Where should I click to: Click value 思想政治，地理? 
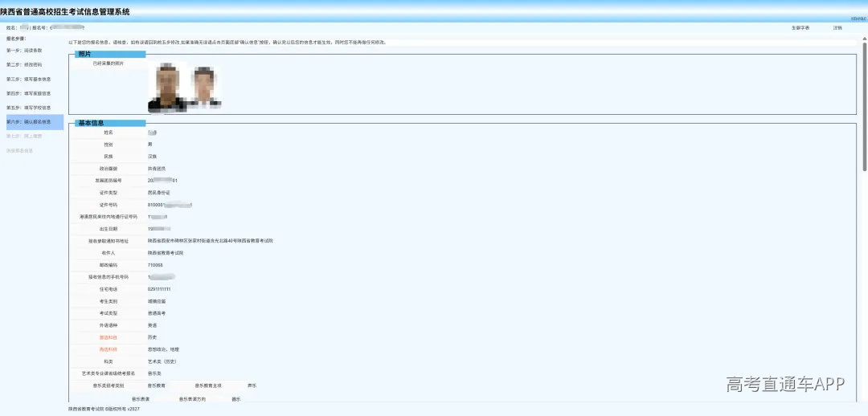click(163, 349)
